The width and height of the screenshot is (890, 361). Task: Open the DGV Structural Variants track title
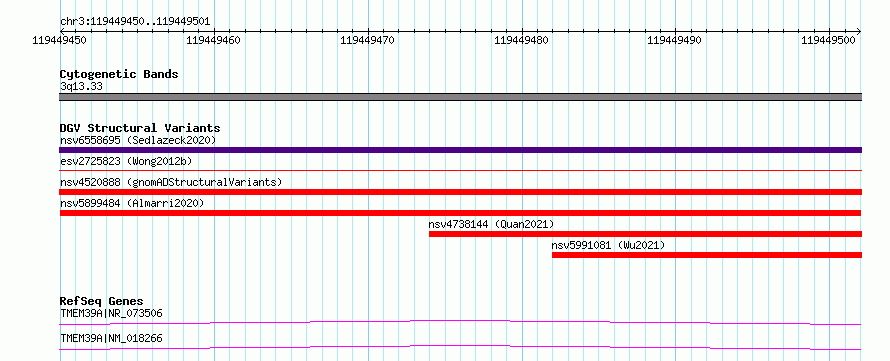(140, 128)
